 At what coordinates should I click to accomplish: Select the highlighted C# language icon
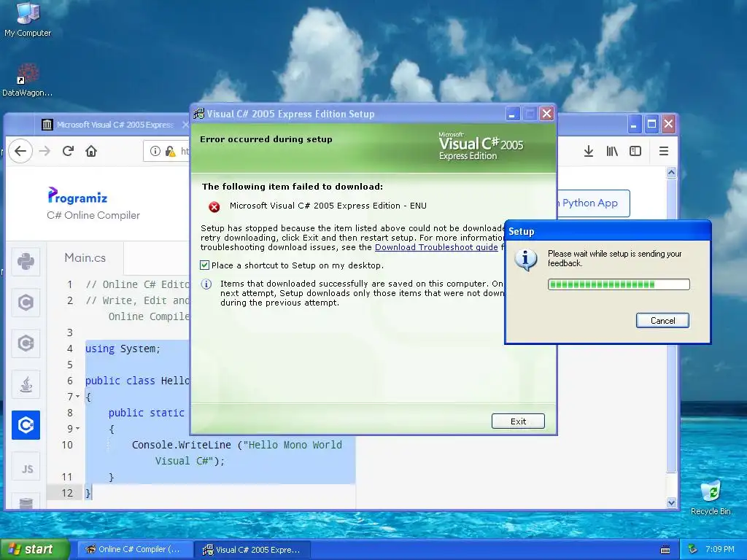26,425
